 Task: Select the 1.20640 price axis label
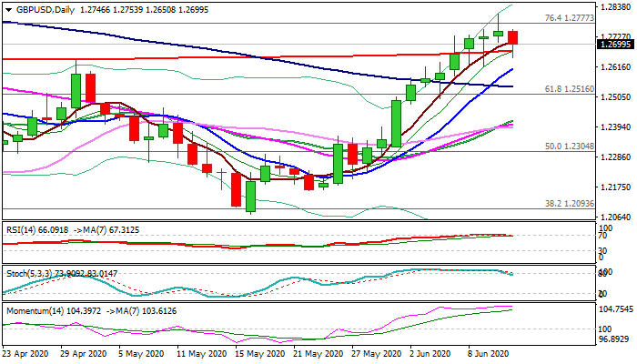tap(614, 217)
